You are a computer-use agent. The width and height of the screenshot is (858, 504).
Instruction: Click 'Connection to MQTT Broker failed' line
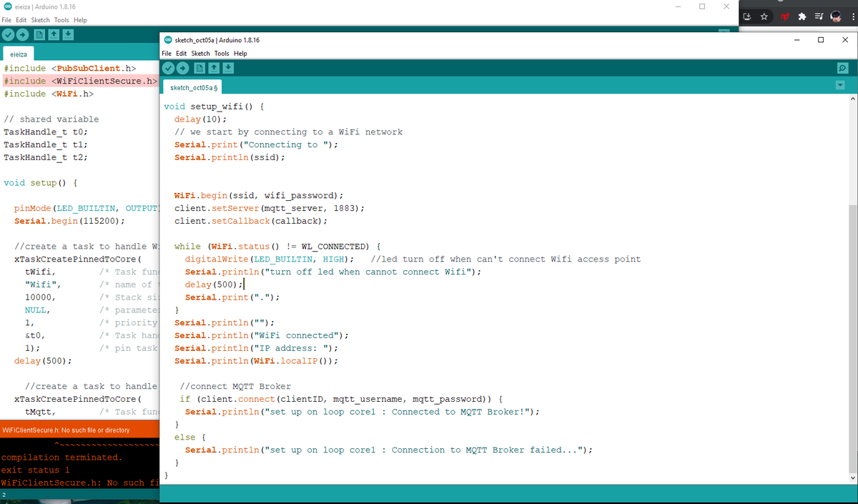(389, 450)
